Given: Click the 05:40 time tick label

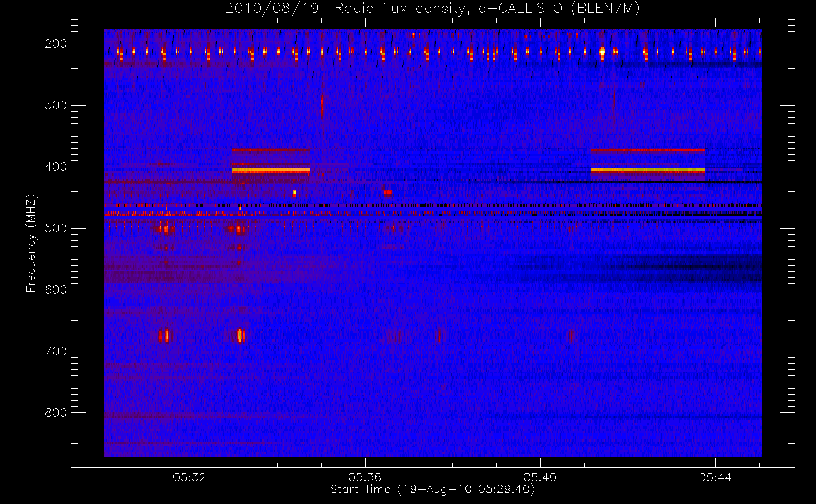Looking at the screenshot, I should 540,477.
